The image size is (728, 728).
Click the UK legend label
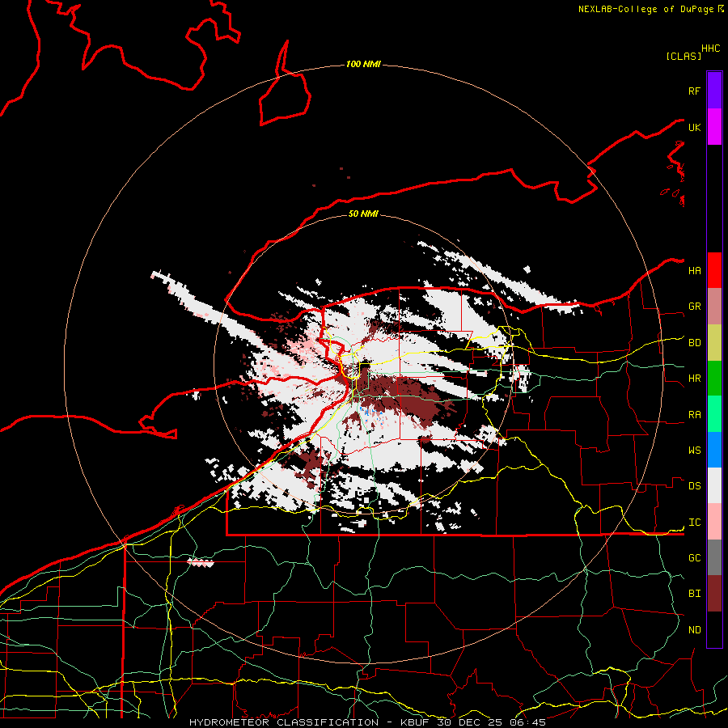[694, 127]
